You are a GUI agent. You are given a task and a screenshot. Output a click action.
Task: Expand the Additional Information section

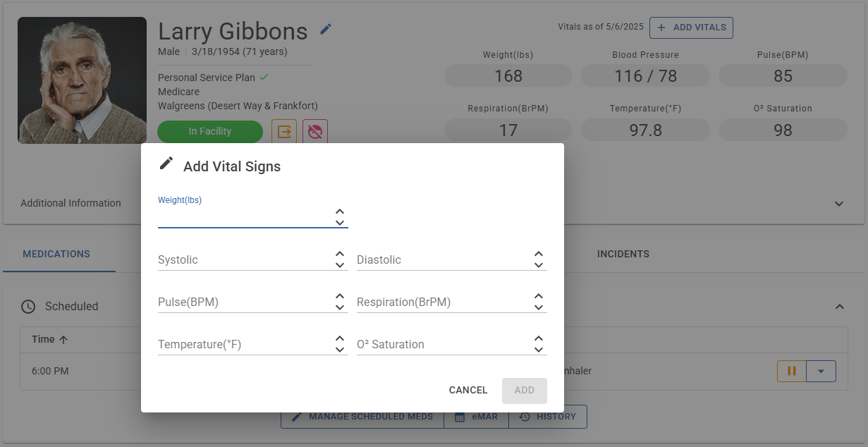(x=839, y=204)
